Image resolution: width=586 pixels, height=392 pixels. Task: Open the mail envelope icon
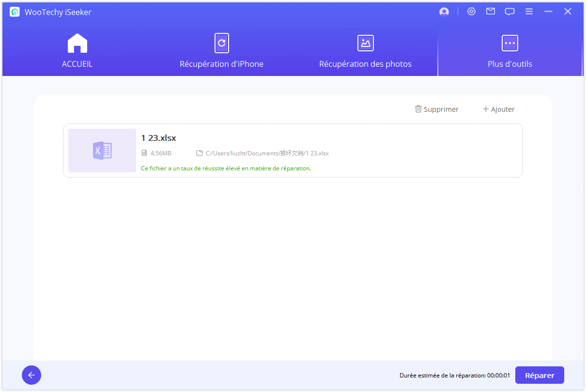coord(491,12)
